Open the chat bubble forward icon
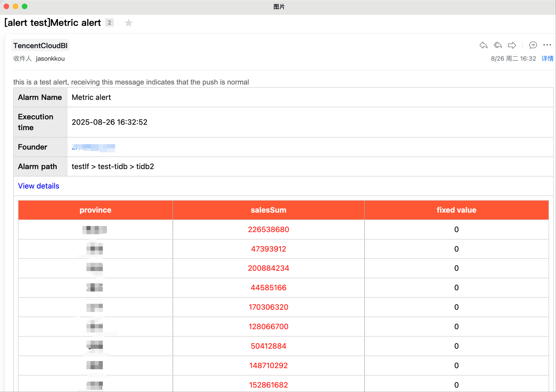The height and width of the screenshot is (392, 556). point(533,45)
